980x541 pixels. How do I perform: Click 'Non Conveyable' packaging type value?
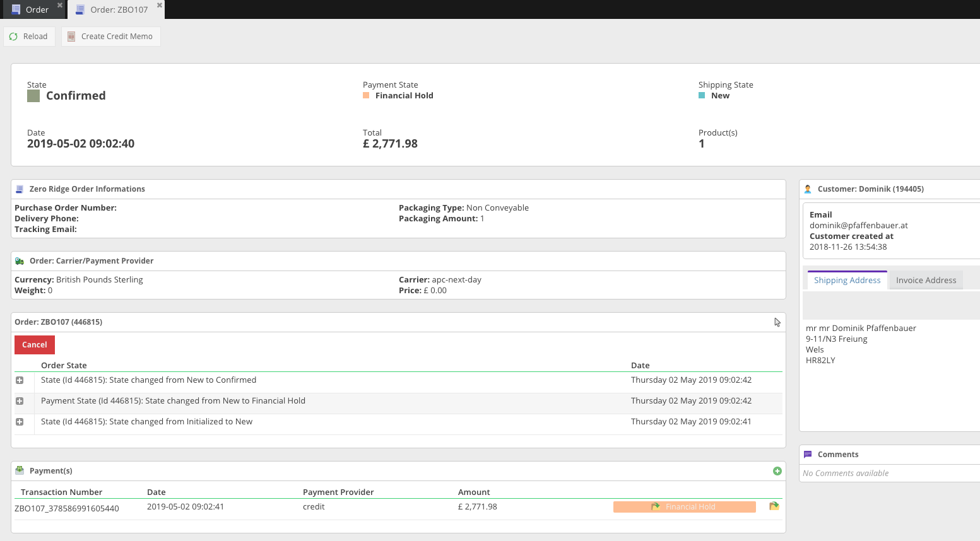click(497, 208)
